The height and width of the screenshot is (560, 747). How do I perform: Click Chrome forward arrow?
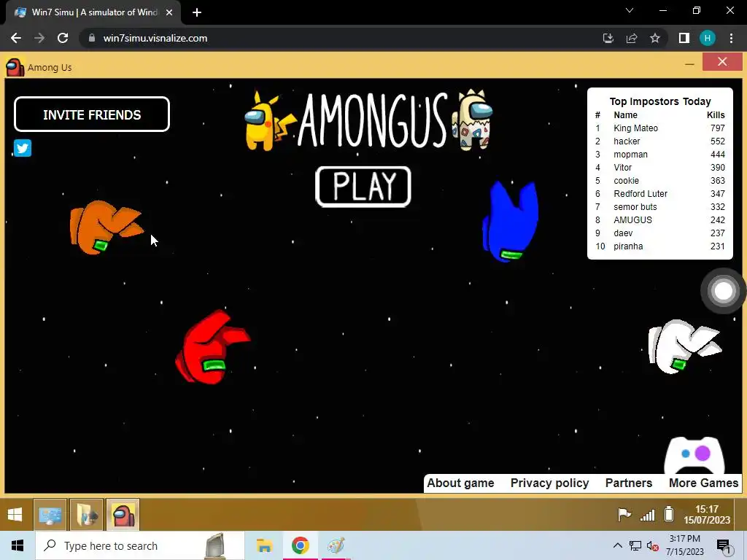point(39,38)
